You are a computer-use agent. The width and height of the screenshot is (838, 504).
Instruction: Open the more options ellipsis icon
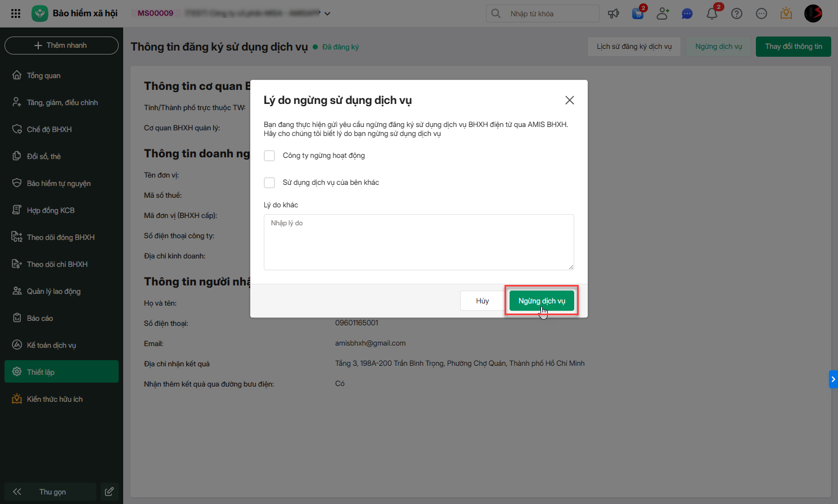[762, 13]
